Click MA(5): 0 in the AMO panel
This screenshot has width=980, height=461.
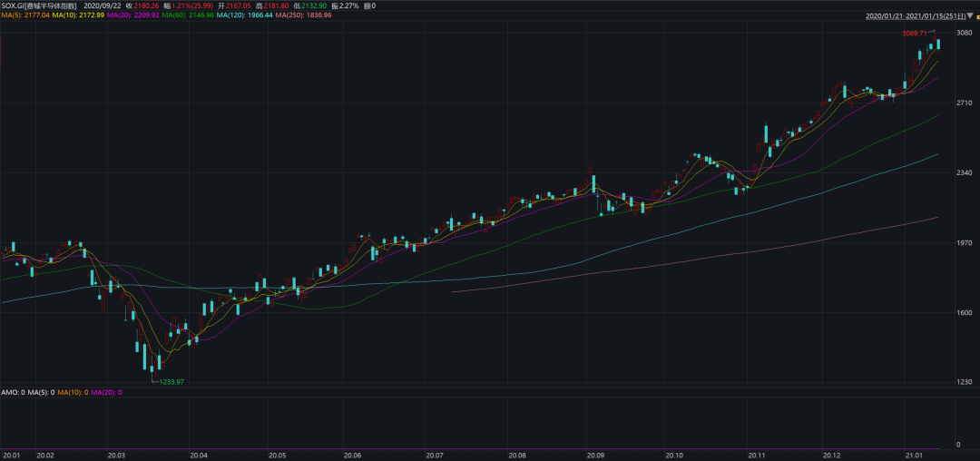click(x=41, y=392)
